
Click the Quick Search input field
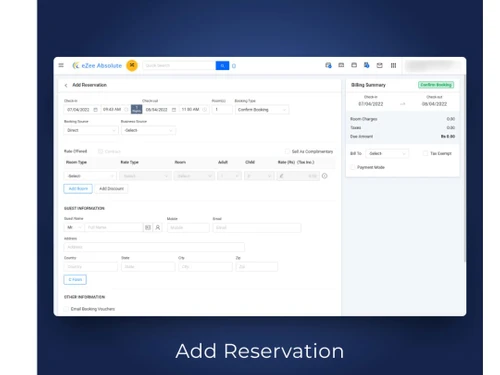point(179,66)
